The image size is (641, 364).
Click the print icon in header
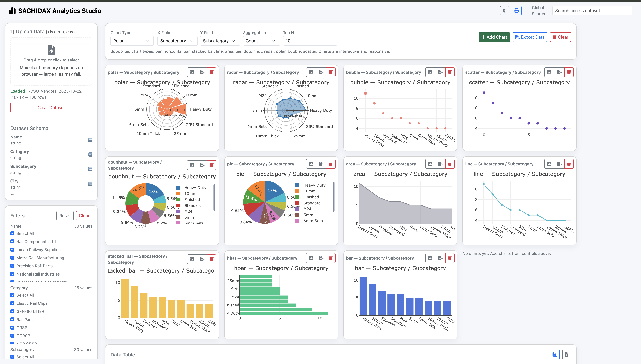pos(516,11)
